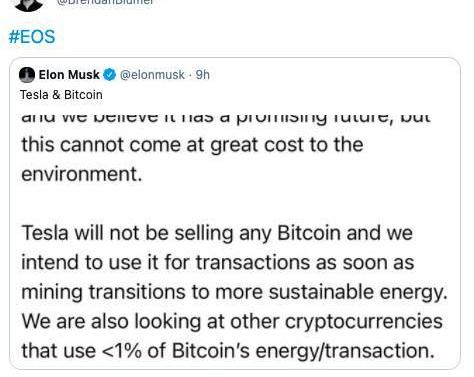This screenshot has height=377, width=474.
Task: Click the word Tesla in the caption
Action: pyautogui.click(x=34, y=95)
